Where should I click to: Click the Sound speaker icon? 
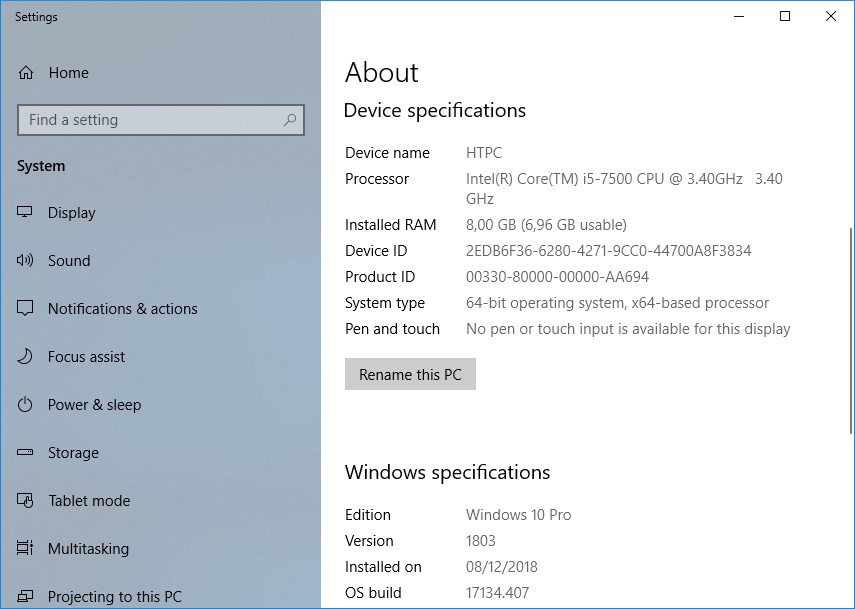25,260
